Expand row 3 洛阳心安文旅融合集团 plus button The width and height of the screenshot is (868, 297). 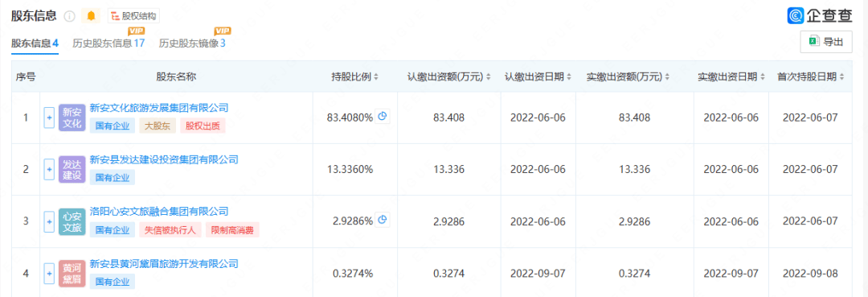coord(49,221)
